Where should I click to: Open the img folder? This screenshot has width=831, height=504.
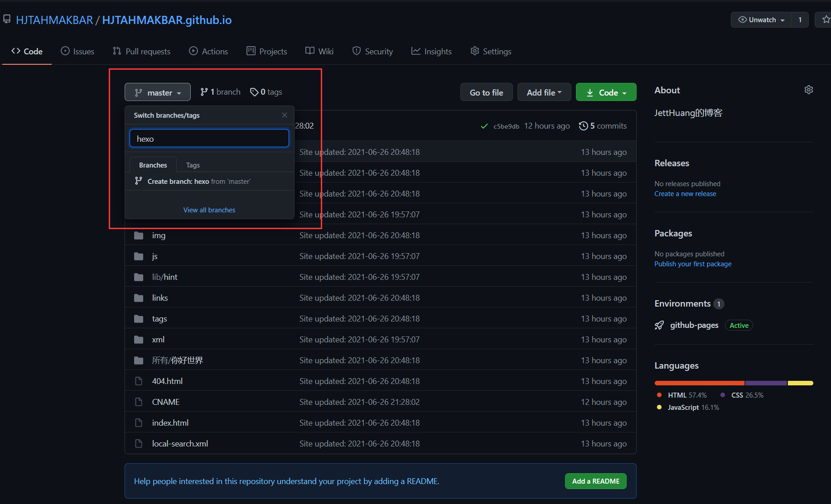click(159, 235)
